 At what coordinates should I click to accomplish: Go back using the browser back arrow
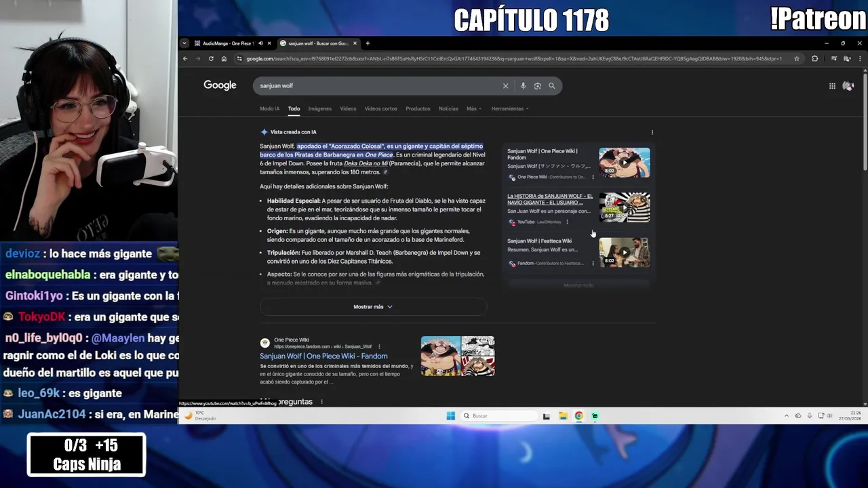(x=185, y=58)
